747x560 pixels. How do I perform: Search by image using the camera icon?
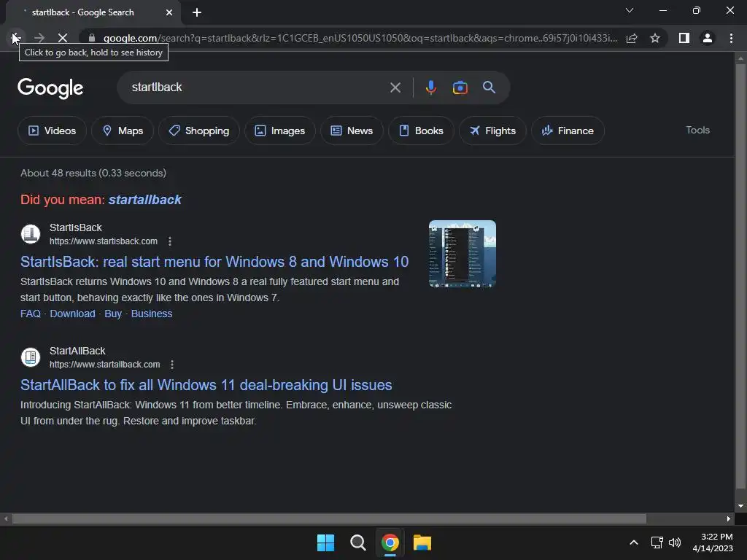(460, 87)
